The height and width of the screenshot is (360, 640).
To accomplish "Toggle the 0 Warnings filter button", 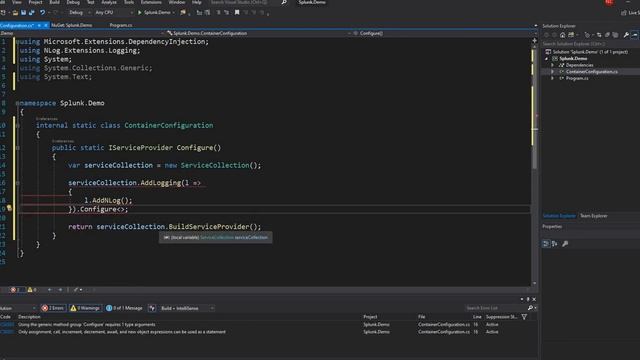I will pos(85,308).
